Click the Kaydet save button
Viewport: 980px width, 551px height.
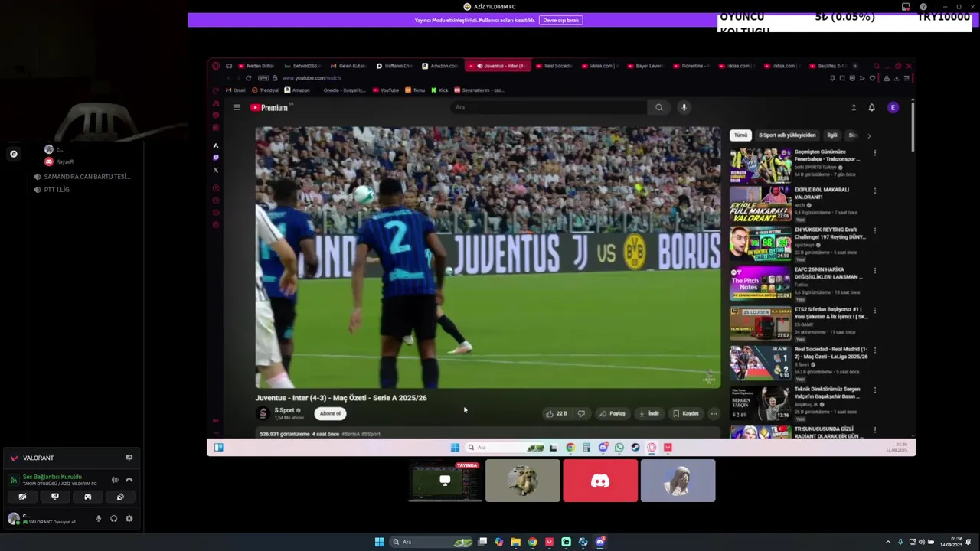[686, 413]
